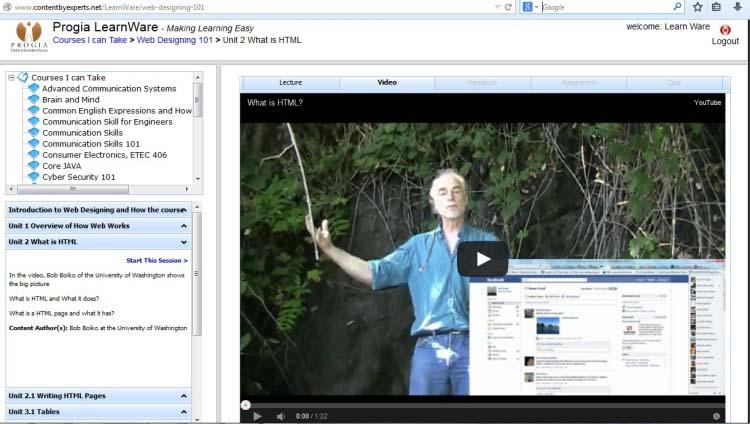
Task: Click course tree horizontal scrollbar thumb
Action: pos(73,189)
